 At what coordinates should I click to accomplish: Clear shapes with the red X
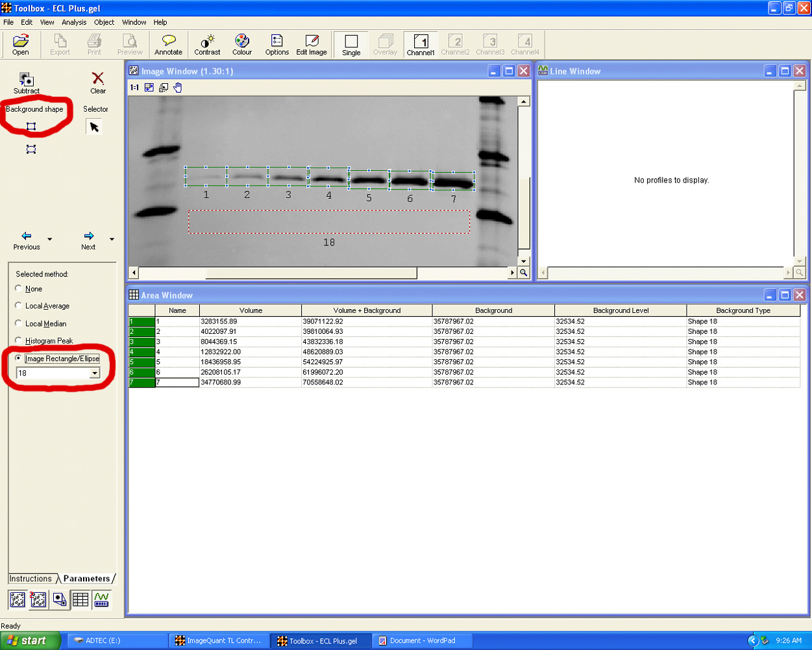click(x=98, y=83)
